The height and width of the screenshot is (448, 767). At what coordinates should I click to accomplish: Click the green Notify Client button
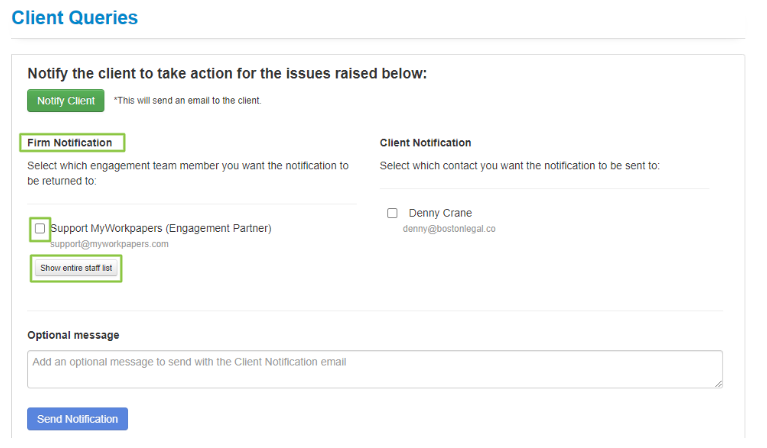pyautogui.click(x=66, y=101)
